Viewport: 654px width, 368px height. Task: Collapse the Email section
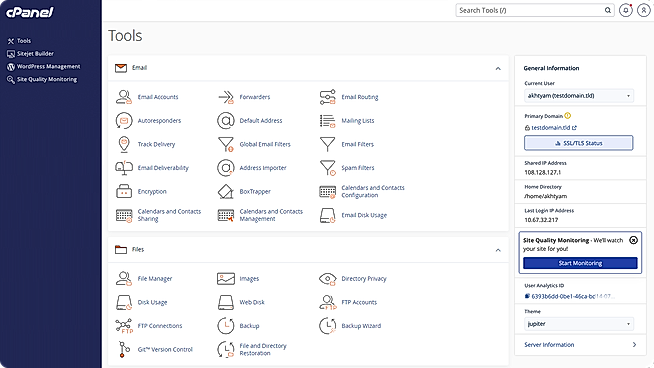(x=498, y=68)
